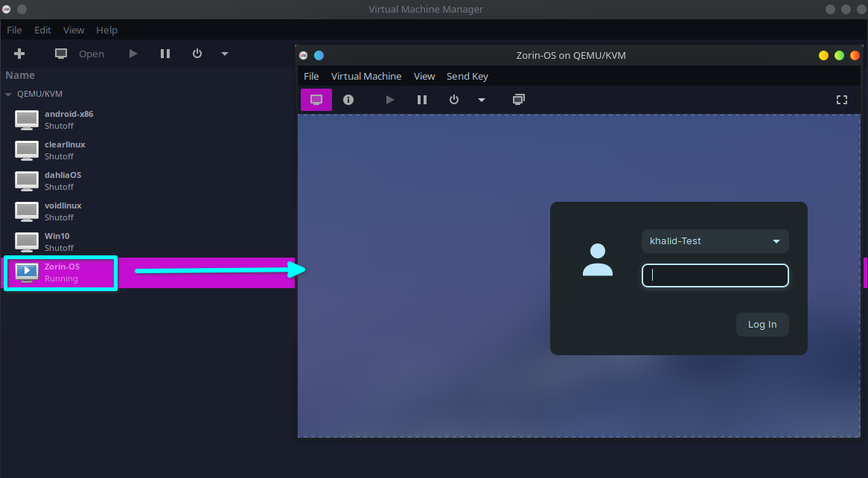Click the plus icon to create new VM
Screen dimensions: 868x478
pos(19,54)
